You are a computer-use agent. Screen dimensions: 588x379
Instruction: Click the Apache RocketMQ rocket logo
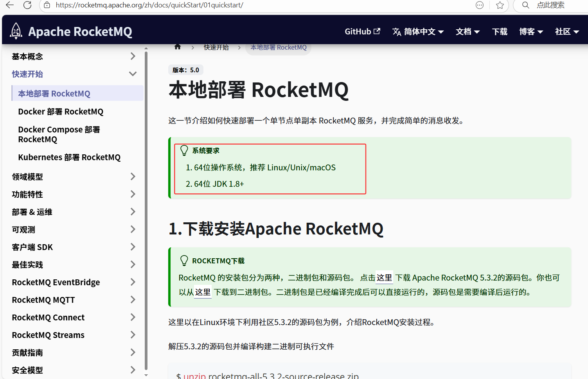(16, 31)
